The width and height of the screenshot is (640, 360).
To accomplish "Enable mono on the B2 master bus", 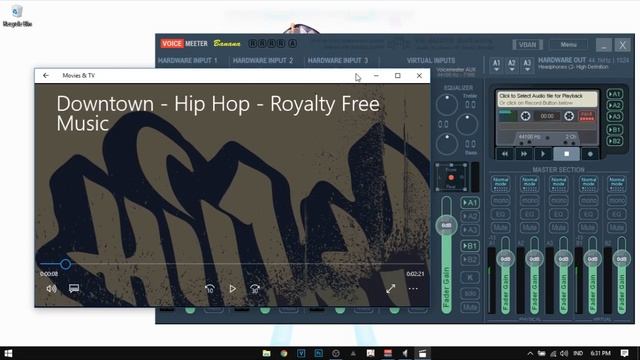I will pyautogui.click(x=616, y=200).
